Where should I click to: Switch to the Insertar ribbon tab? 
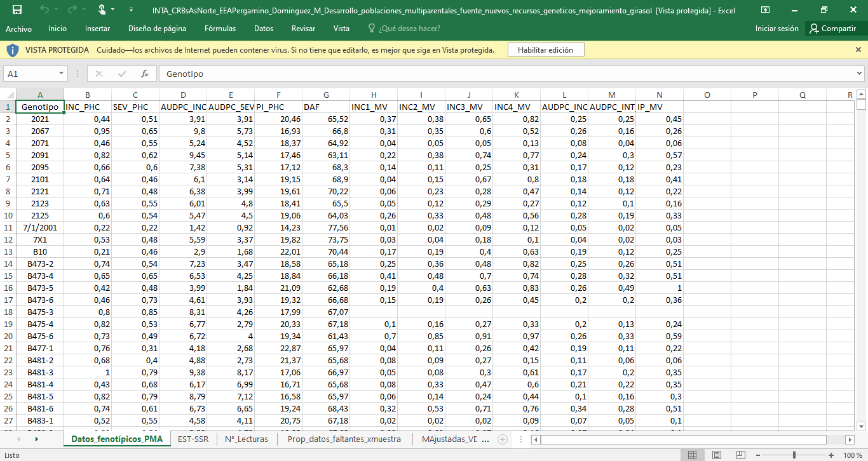point(97,29)
